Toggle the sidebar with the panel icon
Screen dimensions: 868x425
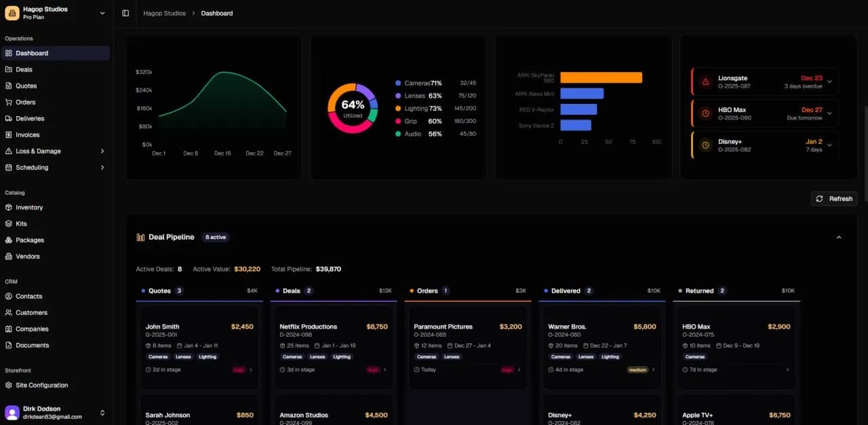pos(125,13)
